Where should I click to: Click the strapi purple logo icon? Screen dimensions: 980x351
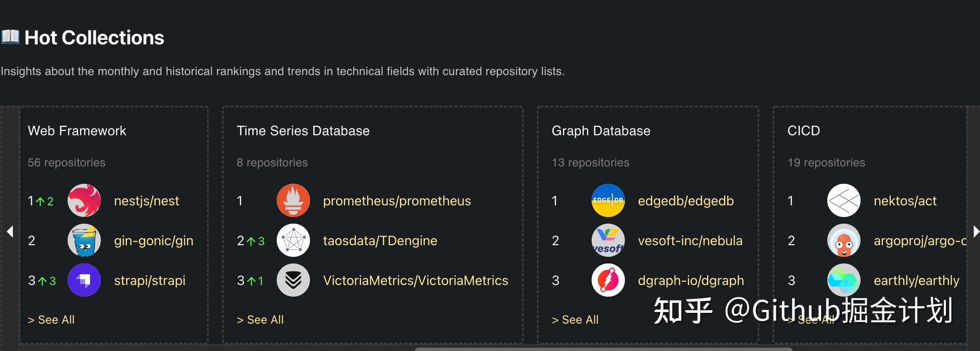(84, 280)
